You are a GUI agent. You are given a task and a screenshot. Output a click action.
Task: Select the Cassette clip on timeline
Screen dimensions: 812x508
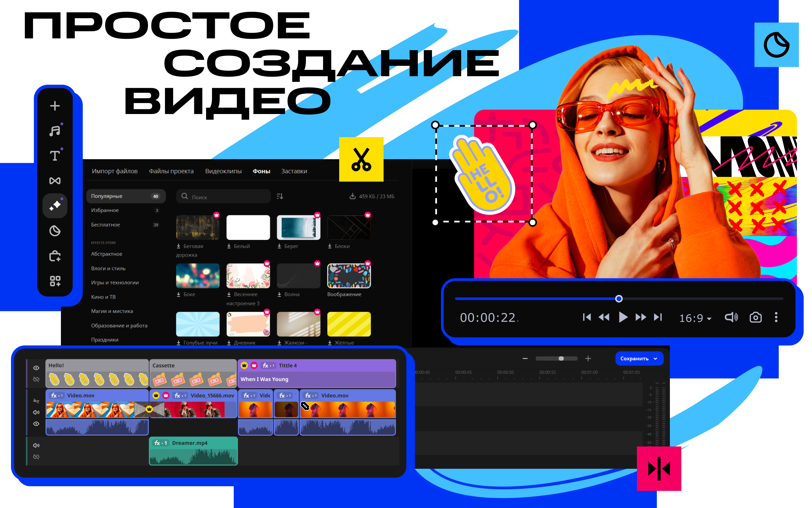click(x=193, y=373)
